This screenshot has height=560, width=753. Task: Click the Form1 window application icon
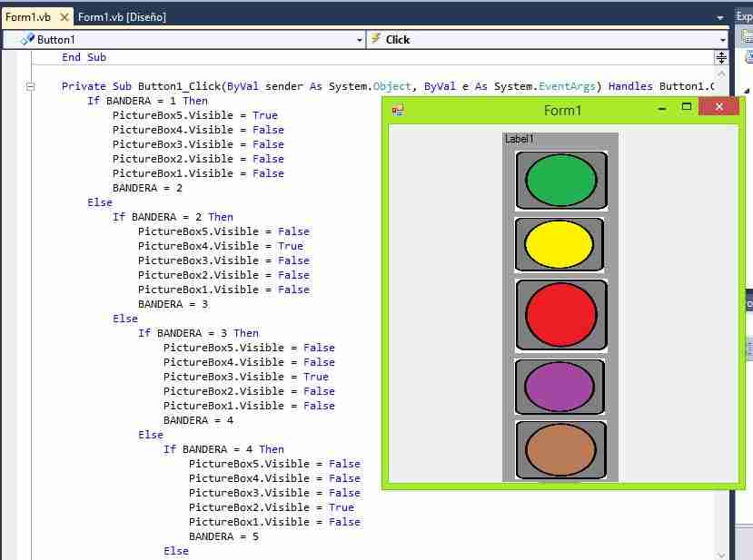click(398, 111)
